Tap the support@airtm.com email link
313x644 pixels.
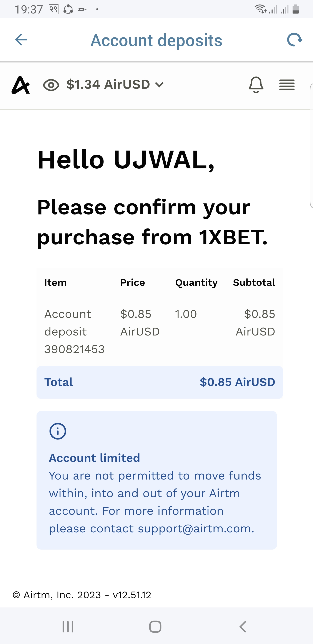point(195,528)
